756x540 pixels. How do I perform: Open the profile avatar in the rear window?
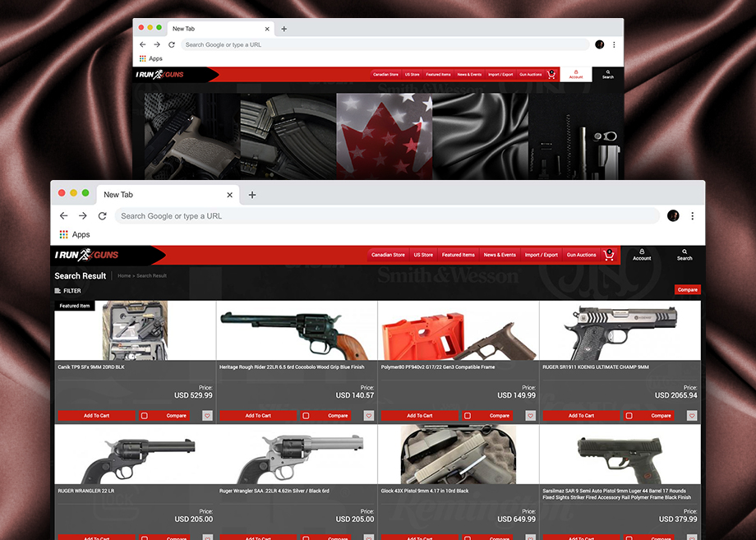600,44
